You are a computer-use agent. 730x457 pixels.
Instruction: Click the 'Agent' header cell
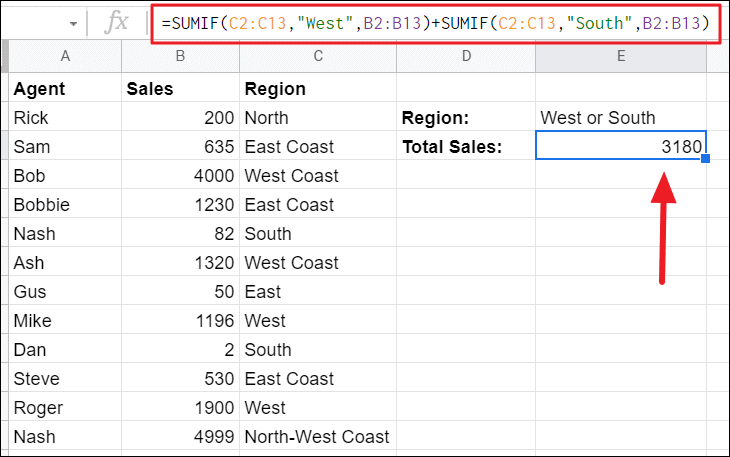point(64,89)
